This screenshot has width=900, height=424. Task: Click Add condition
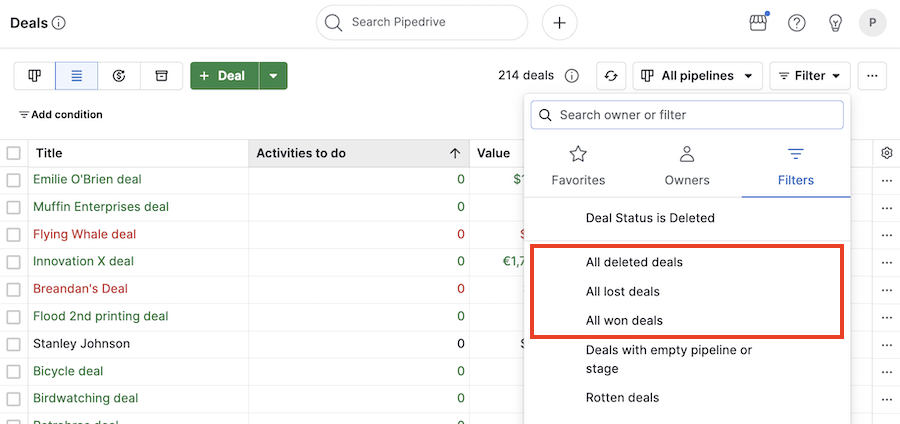(60, 115)
